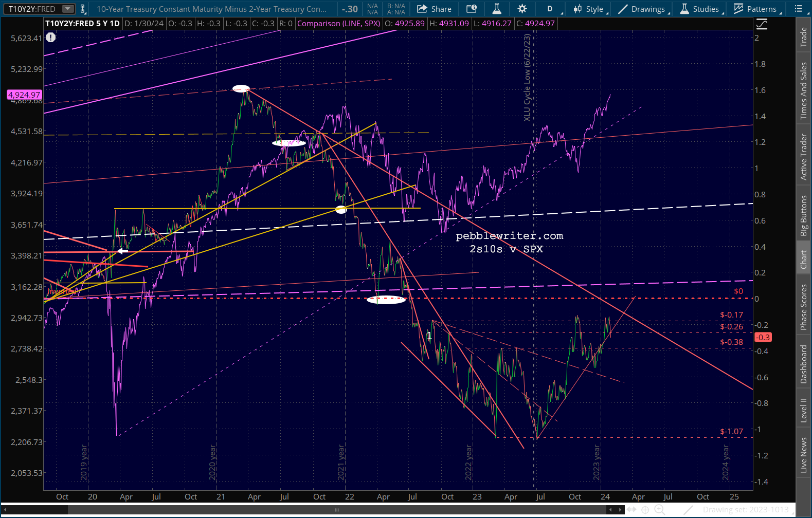Click the 2023 year vertical marker label
The width and height of the screenshot is (812, 518).
(597, 462)
